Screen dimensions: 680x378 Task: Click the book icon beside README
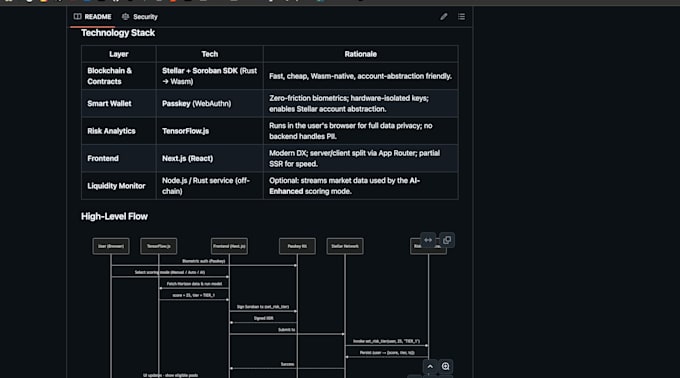(x=78, y=16)
